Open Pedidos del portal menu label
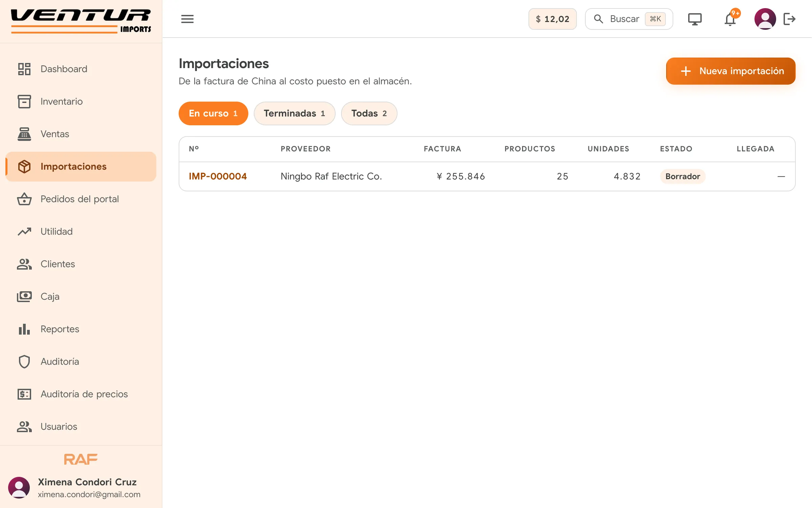 (x=80, y=199)
